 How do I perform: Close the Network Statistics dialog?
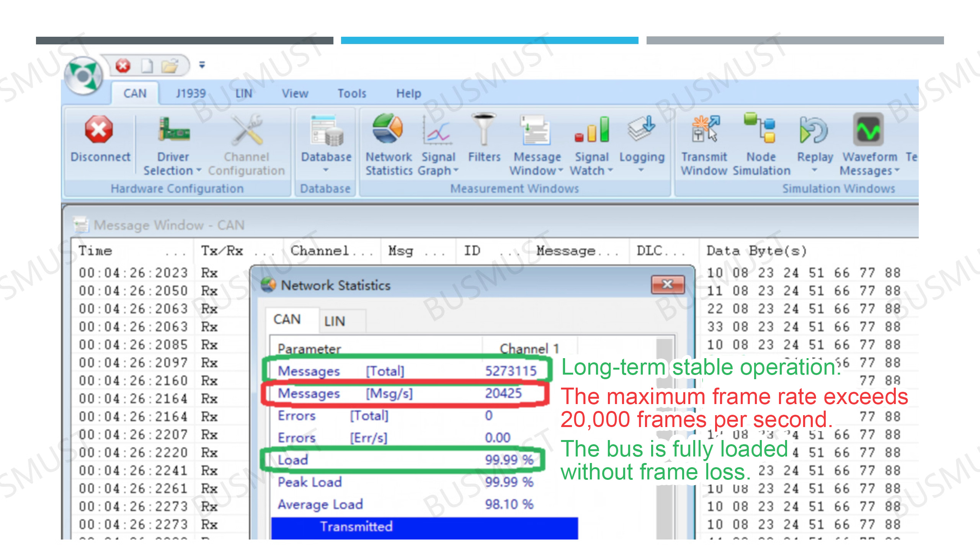coord(667,284)
